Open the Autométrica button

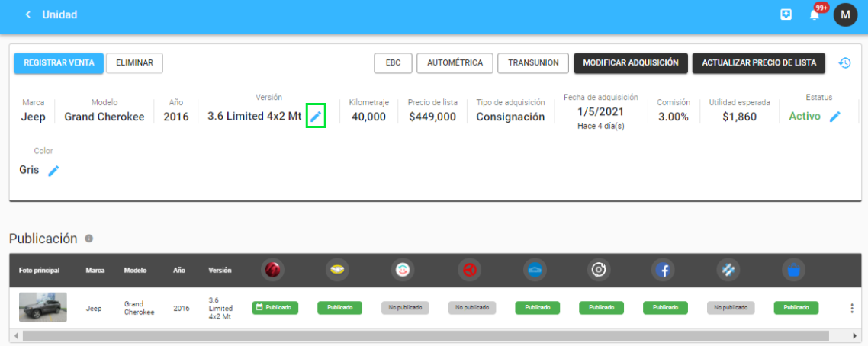(455, 63)
